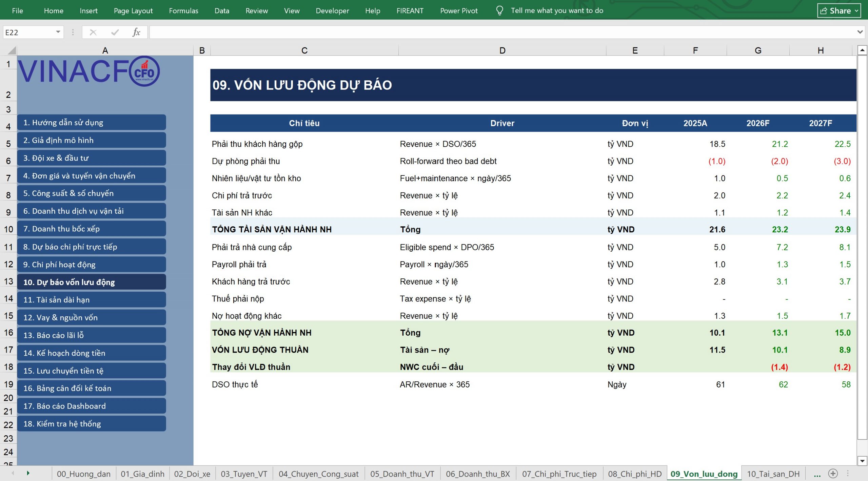Open '13. Báo cáo lãi lỗ'
Image resolution: width=868 pixels, height=481 pixels.
(92, 335)
